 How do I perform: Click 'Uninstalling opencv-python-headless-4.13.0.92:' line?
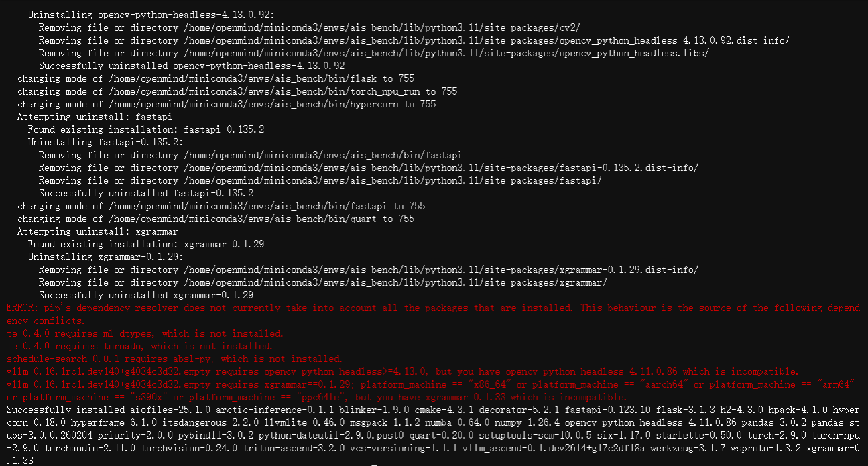tap(151, 15)
